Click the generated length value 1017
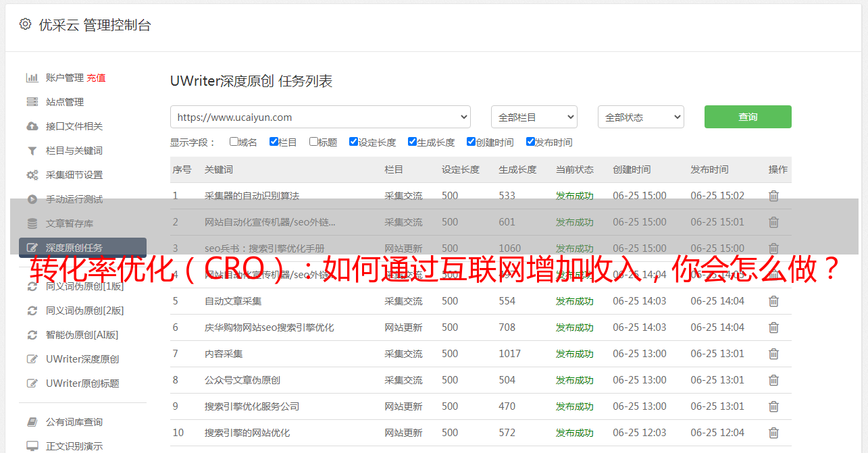 510,354
